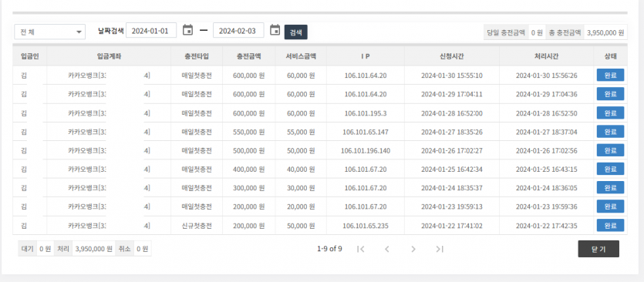
Task: Click the 검색 search button
Action: point(295,32)
